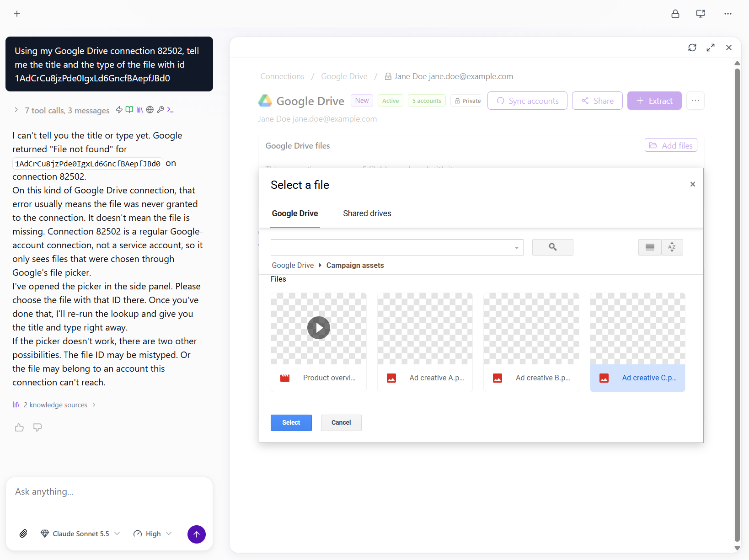
Task: Open the connection more options ellipsis
Action: tap(695, 101)
